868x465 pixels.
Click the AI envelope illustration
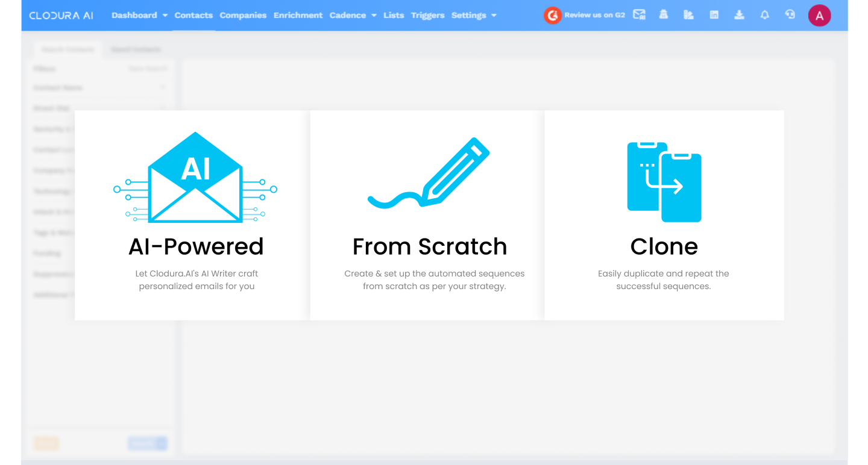[195, 177]
